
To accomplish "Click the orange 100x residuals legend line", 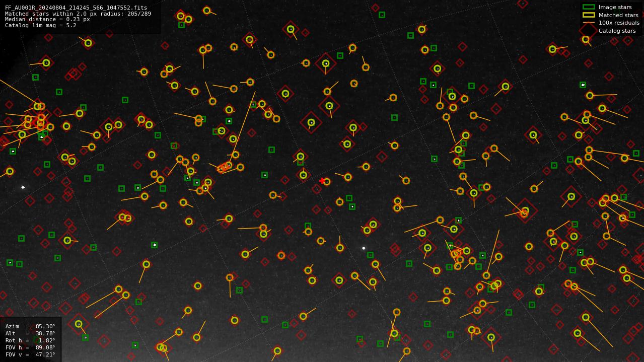I will pyautogui.click(x=589, y=23).
